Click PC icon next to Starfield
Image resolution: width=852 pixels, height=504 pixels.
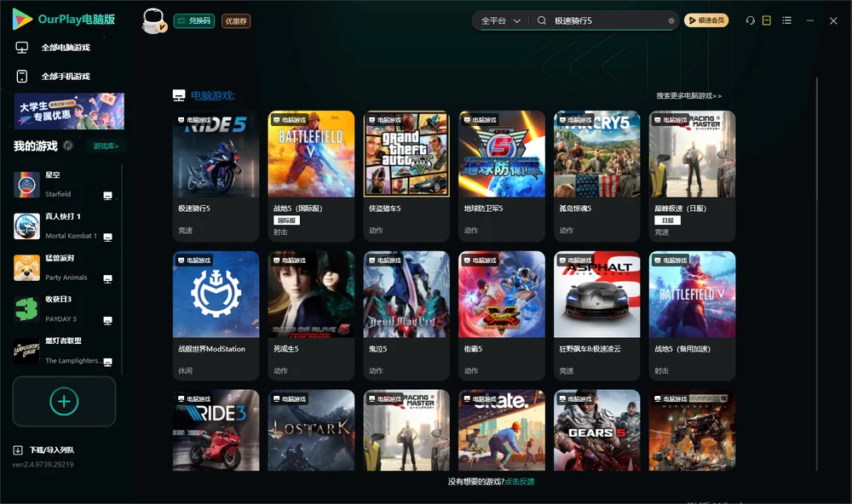click(107, 196)
